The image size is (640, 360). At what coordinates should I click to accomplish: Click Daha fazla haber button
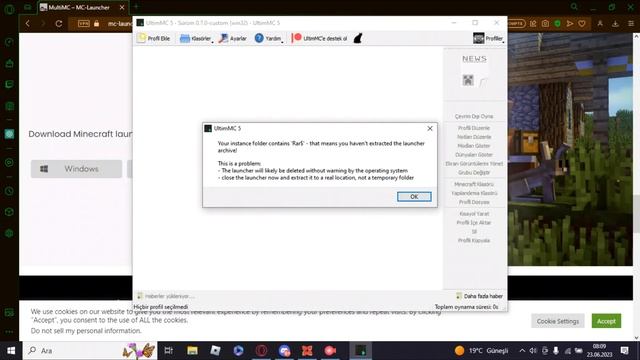tap(480, 296)
